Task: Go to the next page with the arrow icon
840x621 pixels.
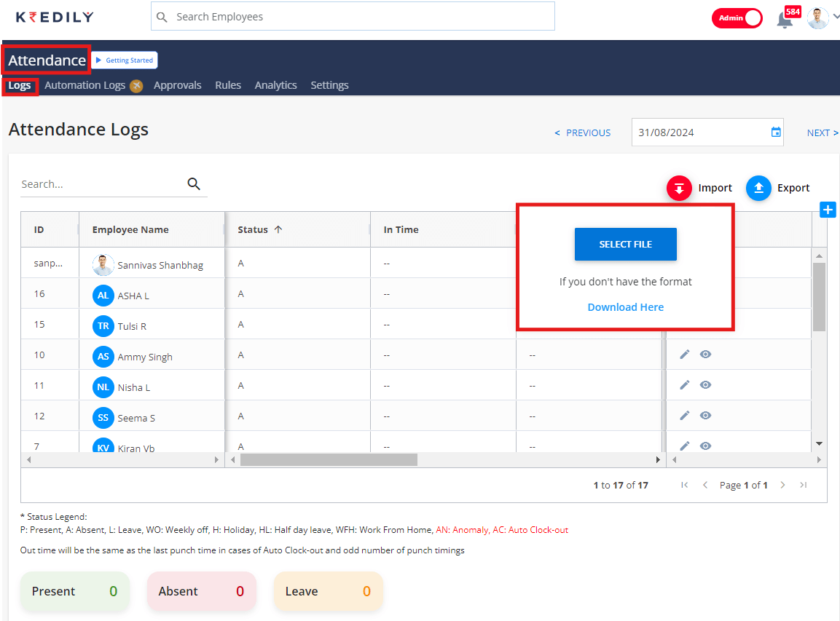Action: pos(782,484)
